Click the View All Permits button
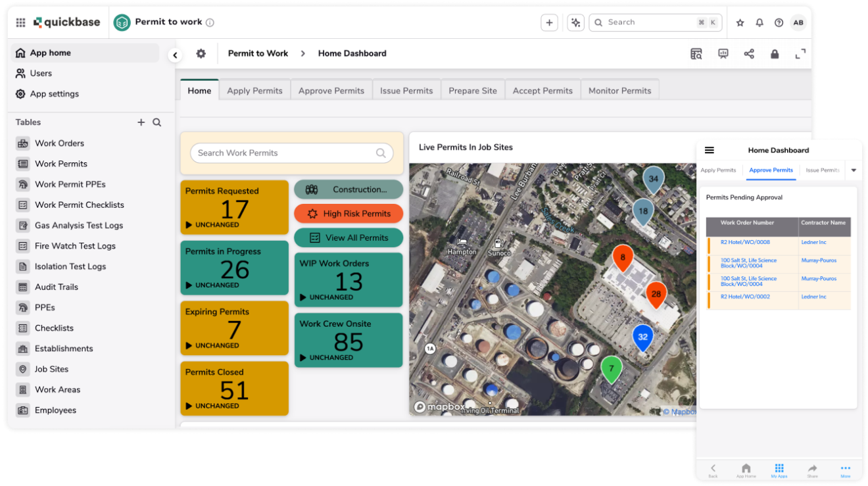This screenshot has height=486, width=868. click(349, 237)
